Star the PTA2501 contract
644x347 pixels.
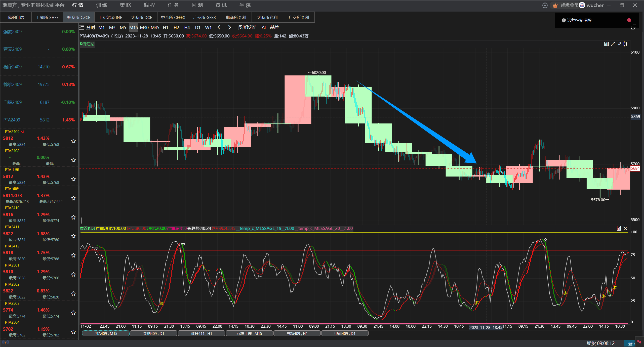pos(73,274)
